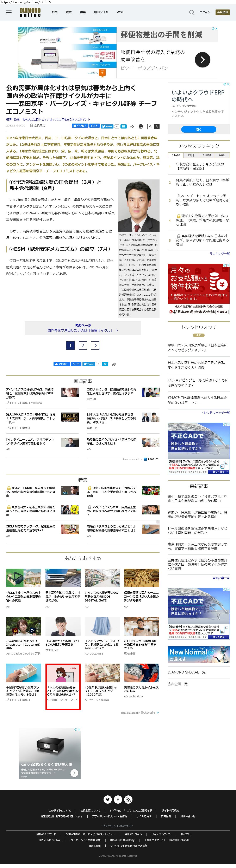Click the paperclip icon below the pagination
The width and height of the screenshot is (236, 868).
pyautogui.click(x=114, y=364)
